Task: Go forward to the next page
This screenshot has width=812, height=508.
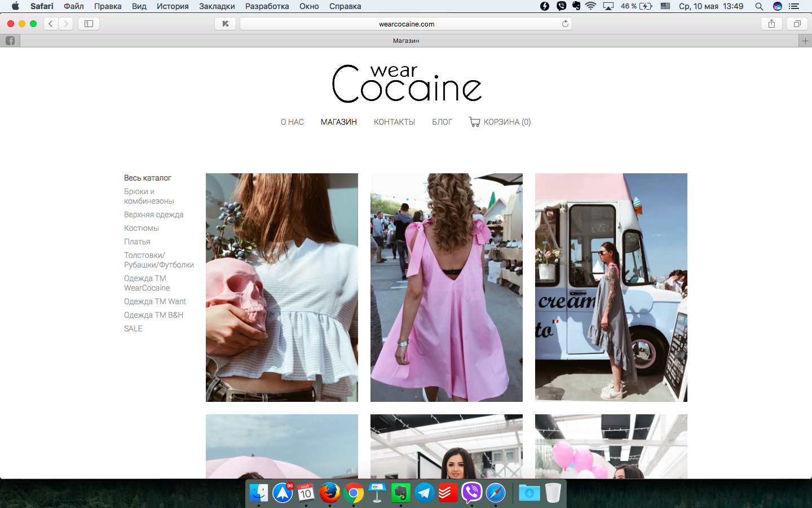Action: tap(66, 24)
